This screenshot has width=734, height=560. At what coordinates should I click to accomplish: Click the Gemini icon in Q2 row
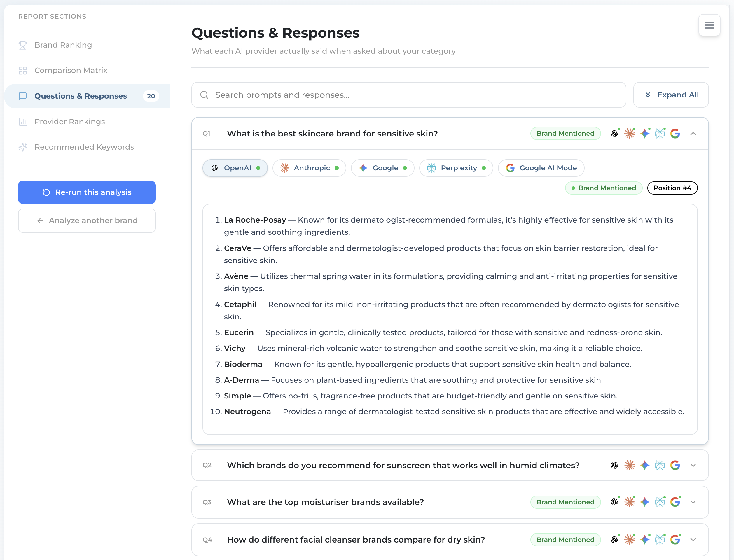tap(645, 465)
